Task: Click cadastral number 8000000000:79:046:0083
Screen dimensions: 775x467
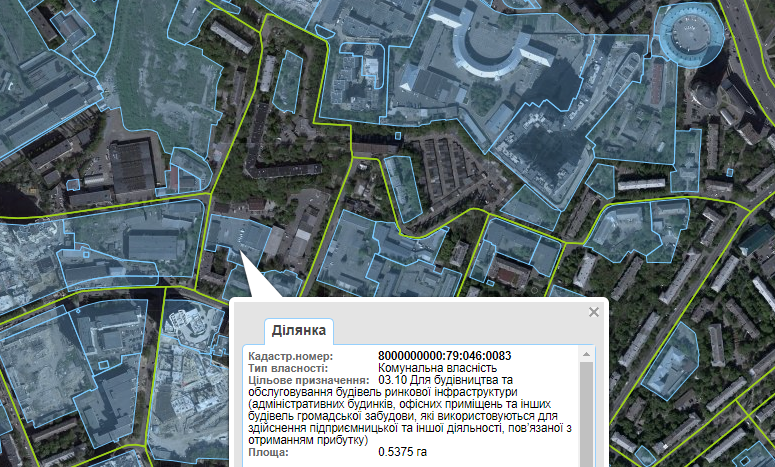Action: [445, 357]
